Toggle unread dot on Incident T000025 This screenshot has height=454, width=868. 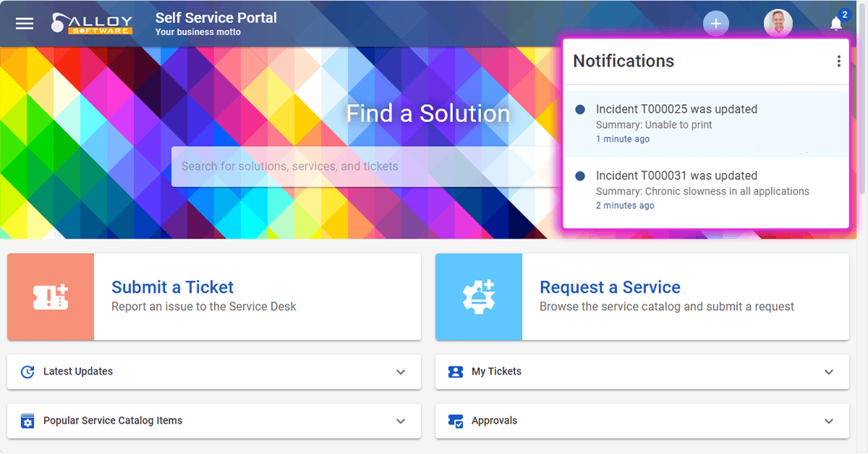coord(580,109)
